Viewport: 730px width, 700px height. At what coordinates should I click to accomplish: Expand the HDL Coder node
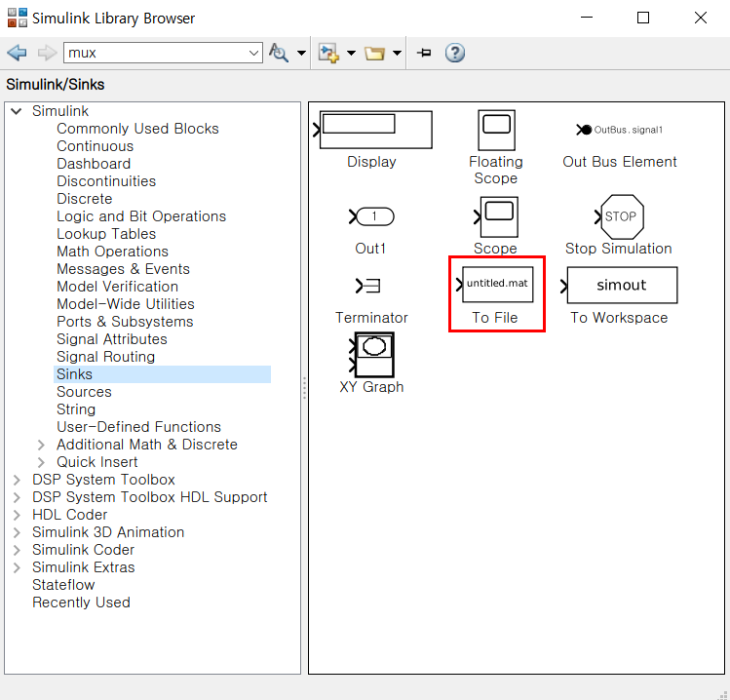[17, 515]
